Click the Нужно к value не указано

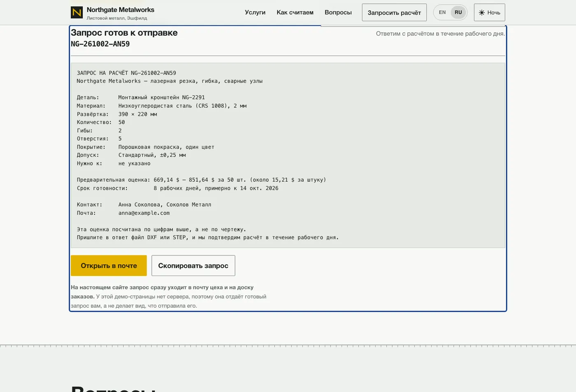(x=135, y=163)
